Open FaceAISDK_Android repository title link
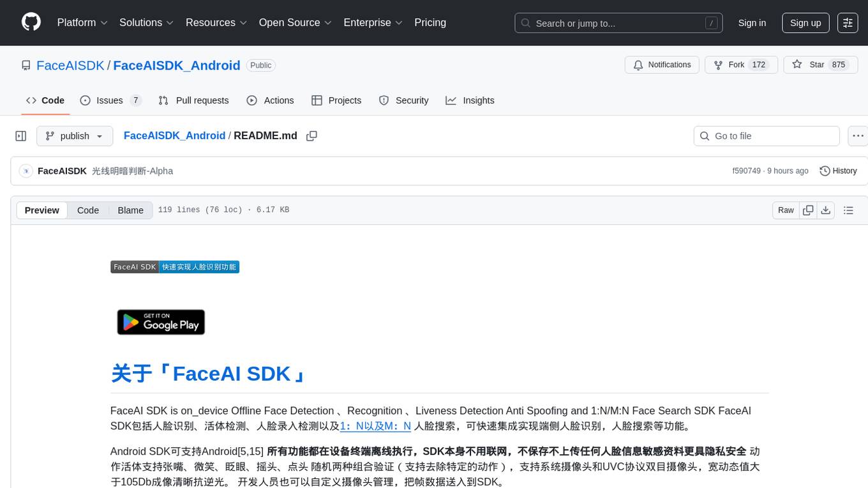This screenshot has width=868, height=488. point(177,65)
